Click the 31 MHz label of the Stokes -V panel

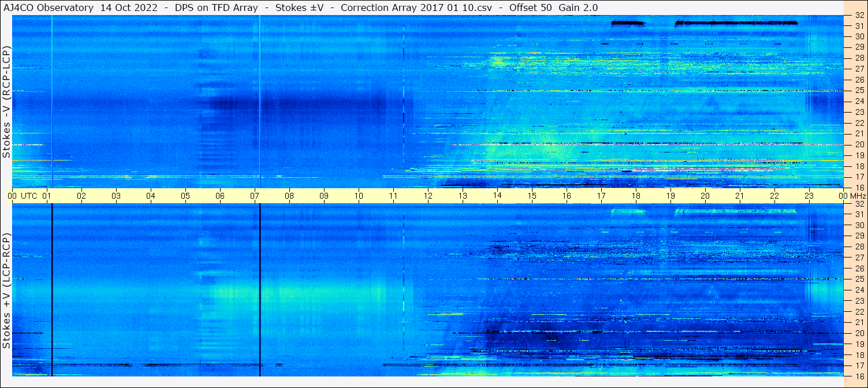pyautogui.click(x=859, y=26)
